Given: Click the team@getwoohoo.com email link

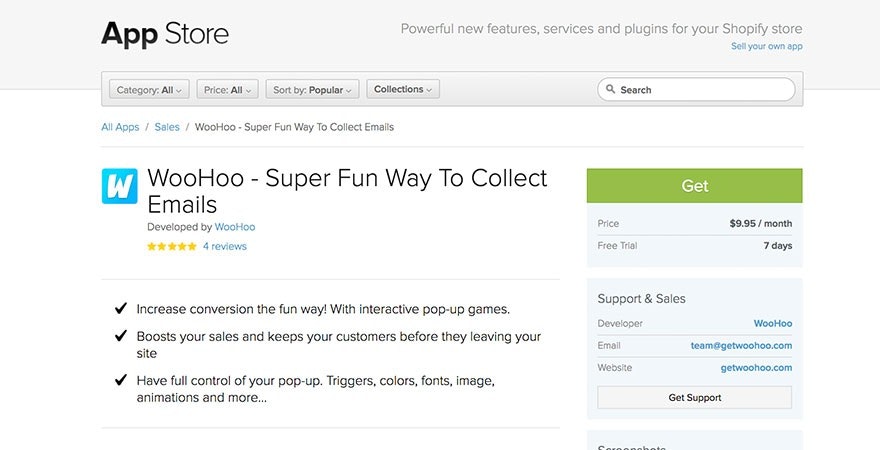Looking at the screenshot, I should point(741,346).
